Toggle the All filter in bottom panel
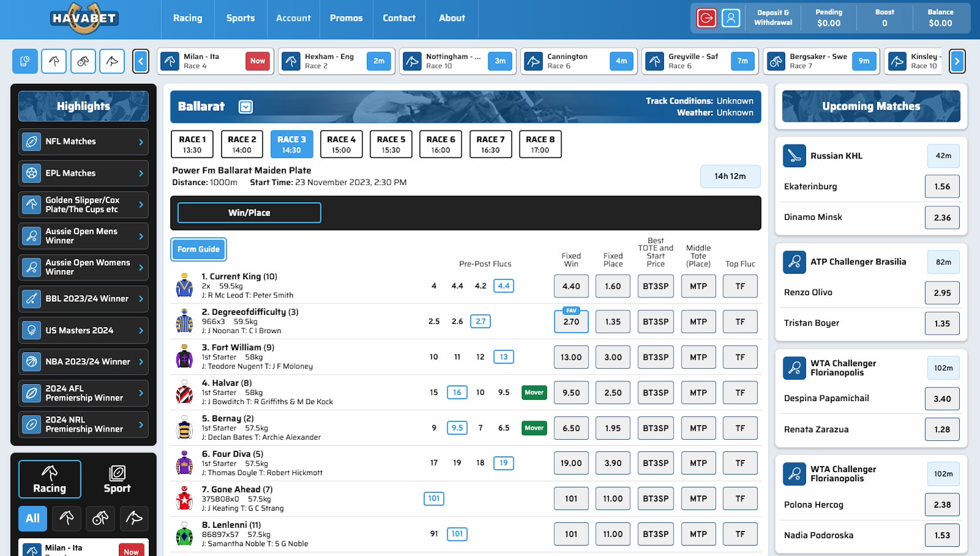 [x=32, y=519]
